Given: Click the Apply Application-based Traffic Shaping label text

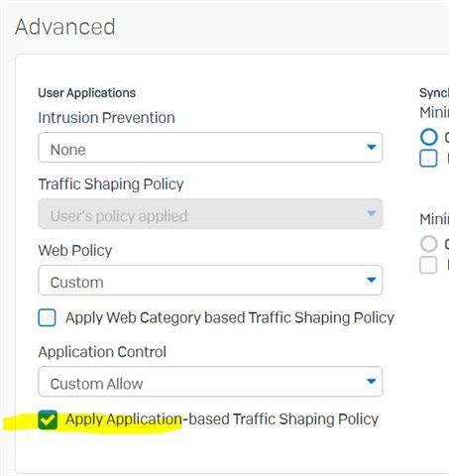Looking at the screenshot, I should pos(222,419).
